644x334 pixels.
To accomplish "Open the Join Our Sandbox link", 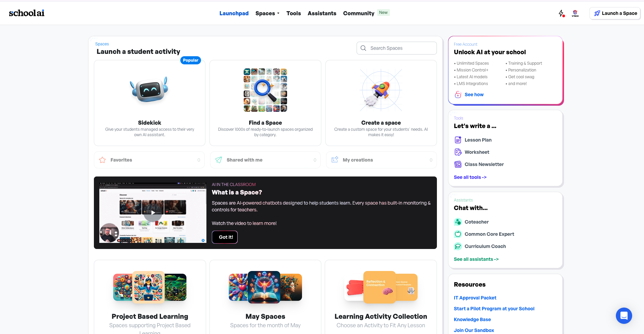I will click(474, 330).
